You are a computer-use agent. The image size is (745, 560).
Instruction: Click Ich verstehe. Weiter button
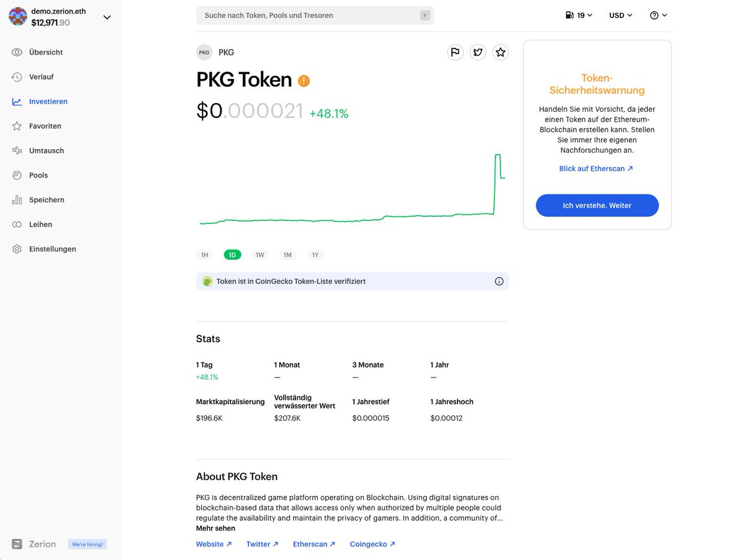coord(597,205)
